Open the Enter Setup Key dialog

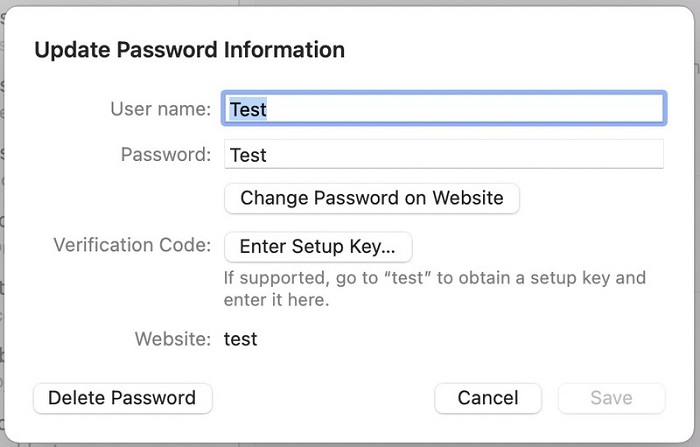point(318,246)
